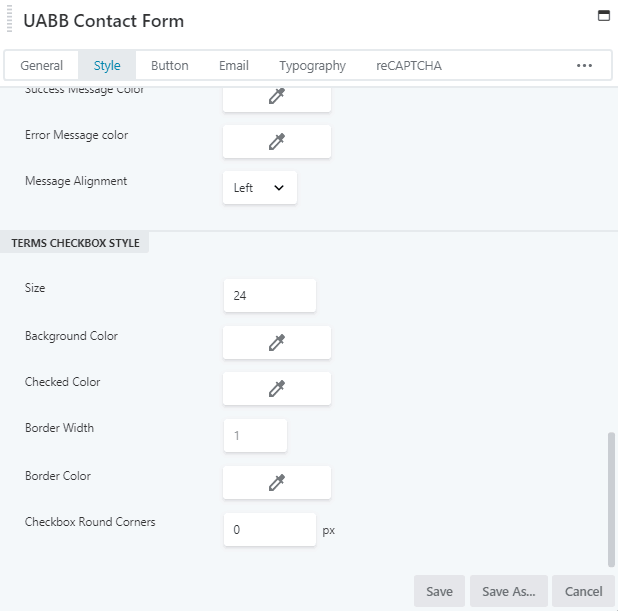Switch to the General tab
The image size is (618, 611).
pyautogui.click(x=42, y=66)
